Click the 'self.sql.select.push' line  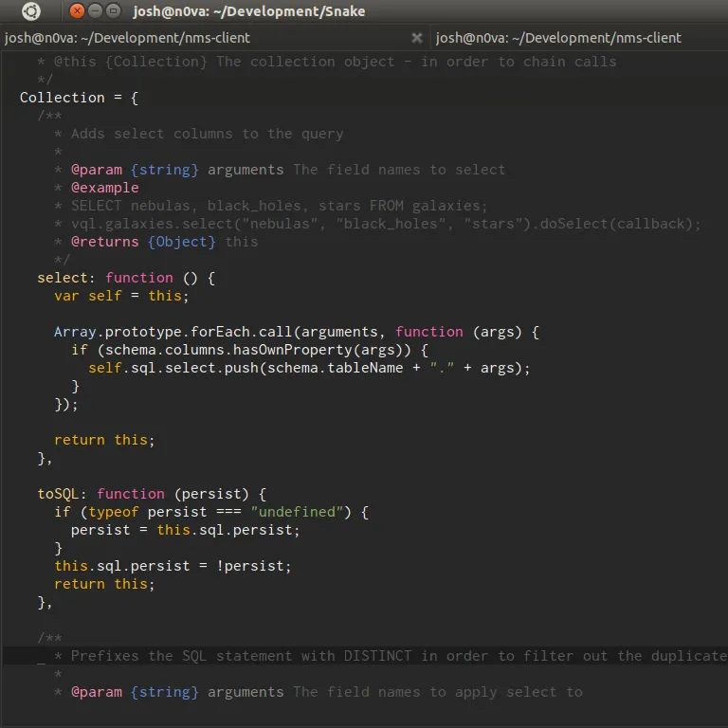pyautogui.click(x=309, y=368)
